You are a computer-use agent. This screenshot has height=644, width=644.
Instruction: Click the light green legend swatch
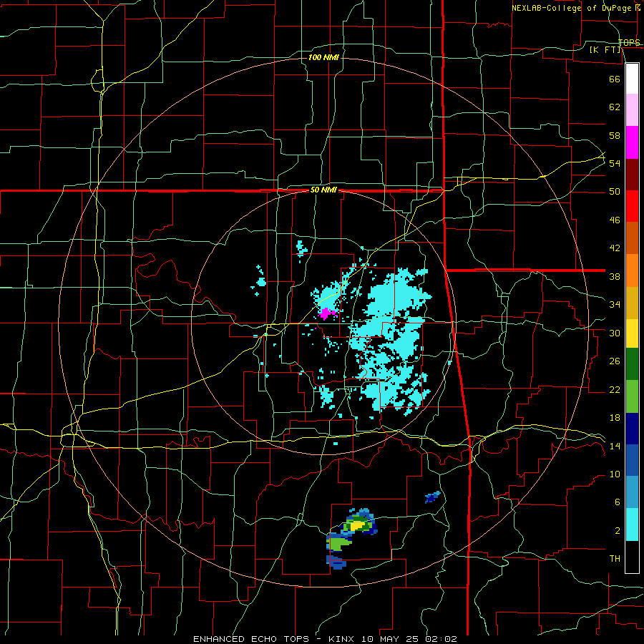coord(632,396)
